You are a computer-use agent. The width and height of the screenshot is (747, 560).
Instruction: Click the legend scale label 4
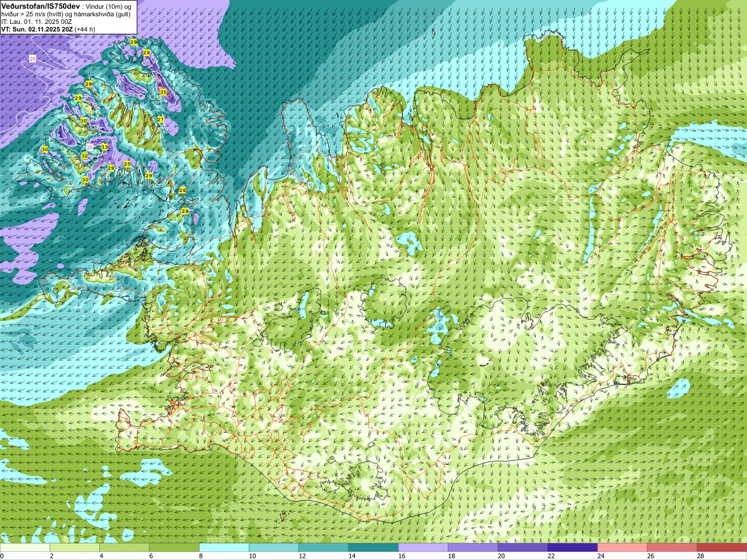(x=101, y=556)
